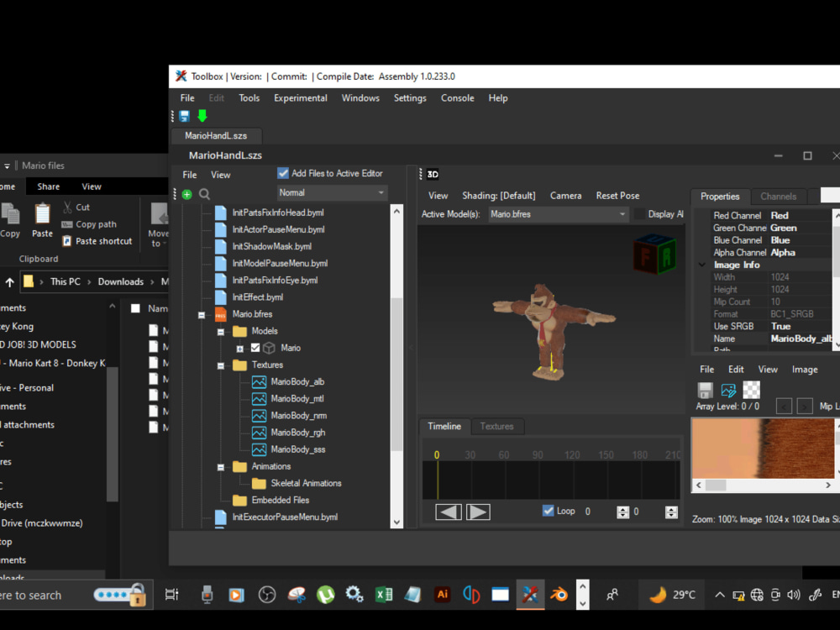Select the MarioBody_nrm texture
The width and height of the screenshot is (840, 630).
click(x=299, y=416)
